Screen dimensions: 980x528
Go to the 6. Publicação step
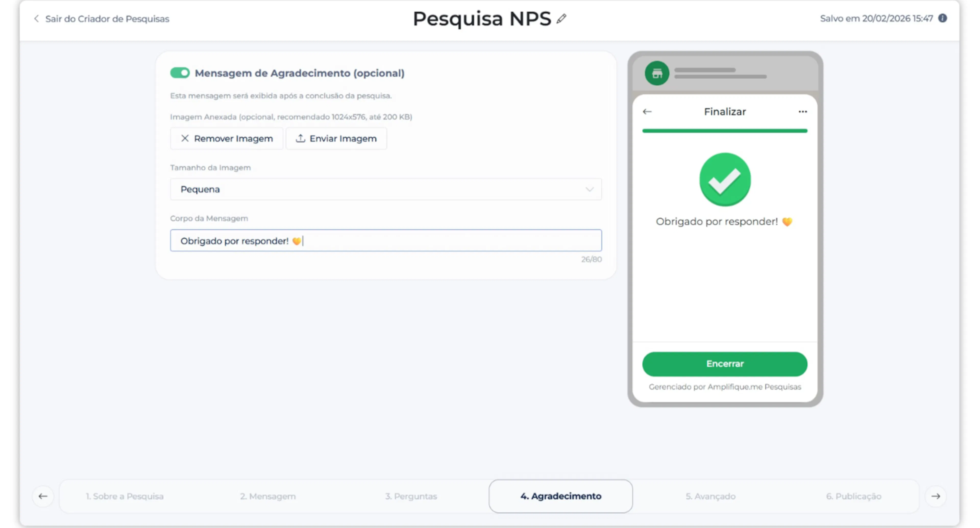pos(853,496)
